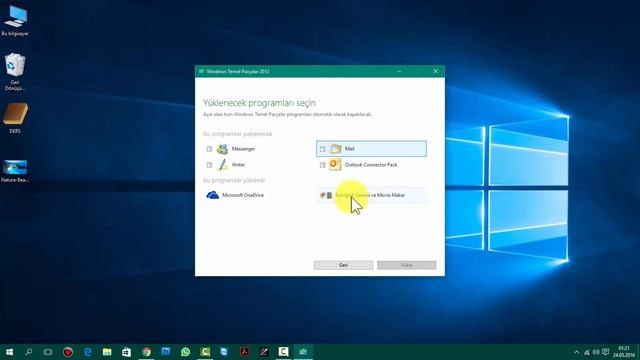Click the network tray icon

point(587,352)
